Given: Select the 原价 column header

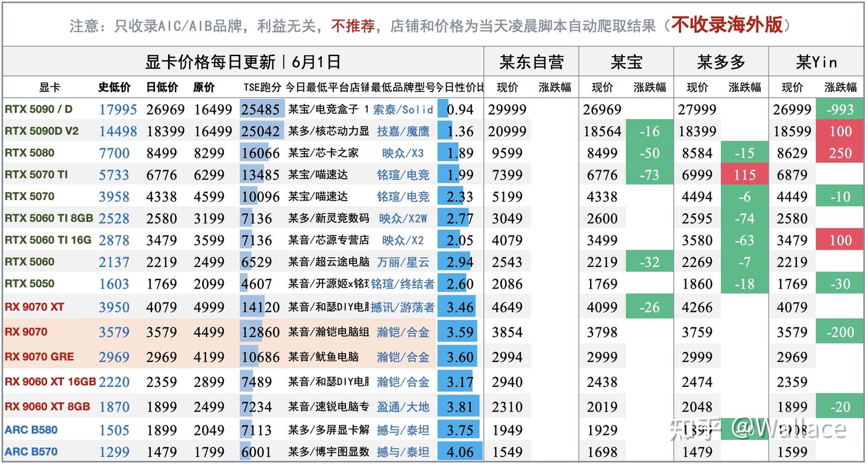Looking at the screenshot, I should click(204, 87).
